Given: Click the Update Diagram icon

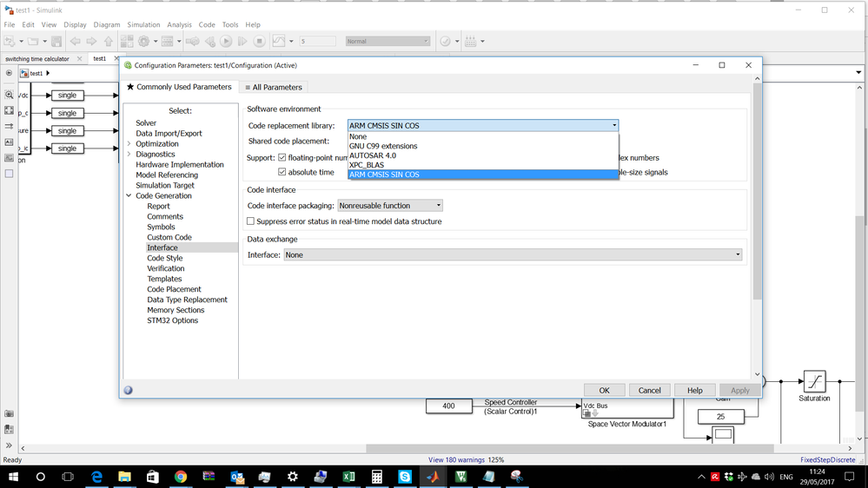Looking at the screenshot, I should tap(193, 41).
